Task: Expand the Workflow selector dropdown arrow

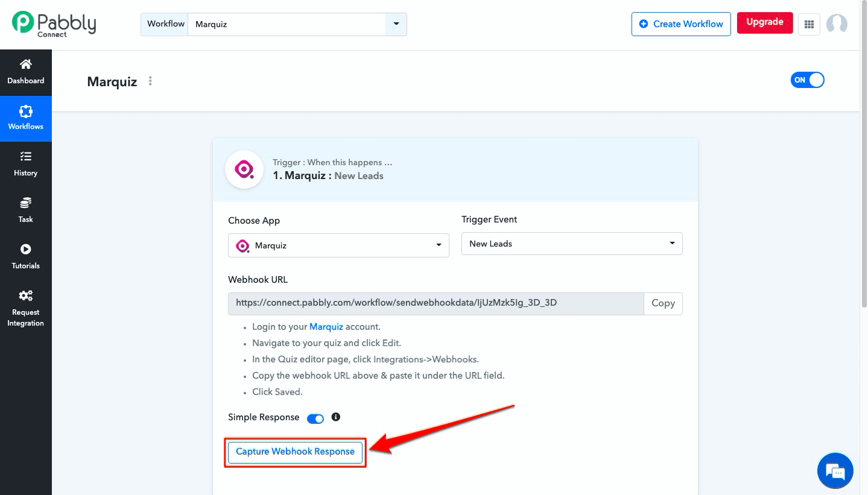Action: click(396, 24)
